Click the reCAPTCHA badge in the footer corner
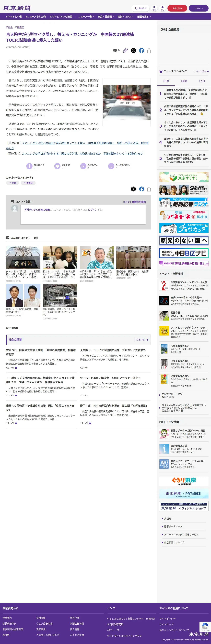The image size is (211, 644). coord(205,627)
